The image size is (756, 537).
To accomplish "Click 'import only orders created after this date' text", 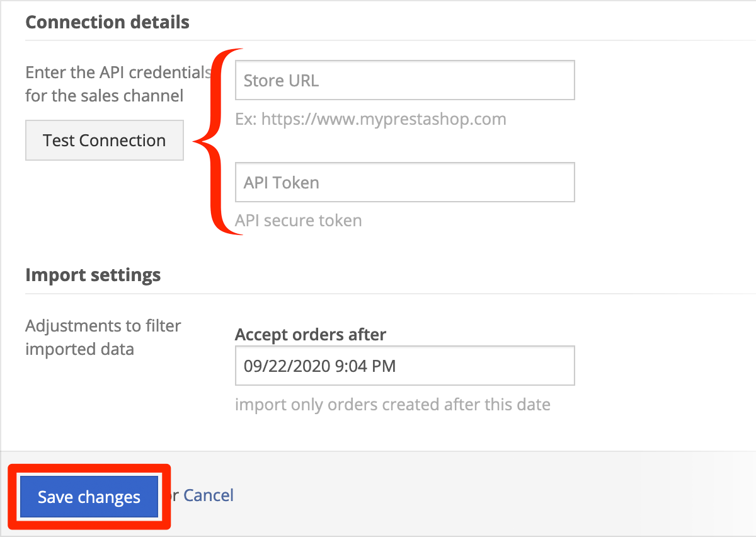I will pos(392,404).
